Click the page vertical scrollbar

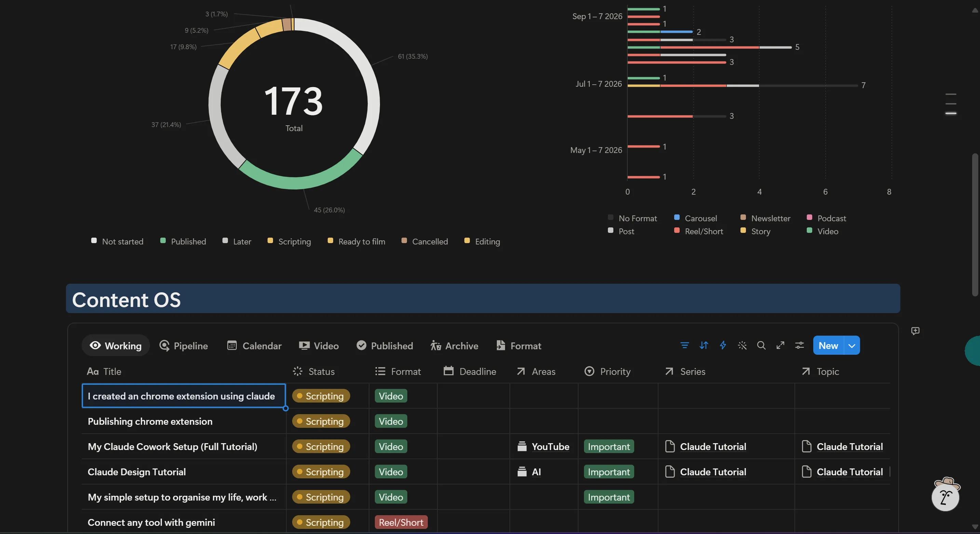[975, 224]
